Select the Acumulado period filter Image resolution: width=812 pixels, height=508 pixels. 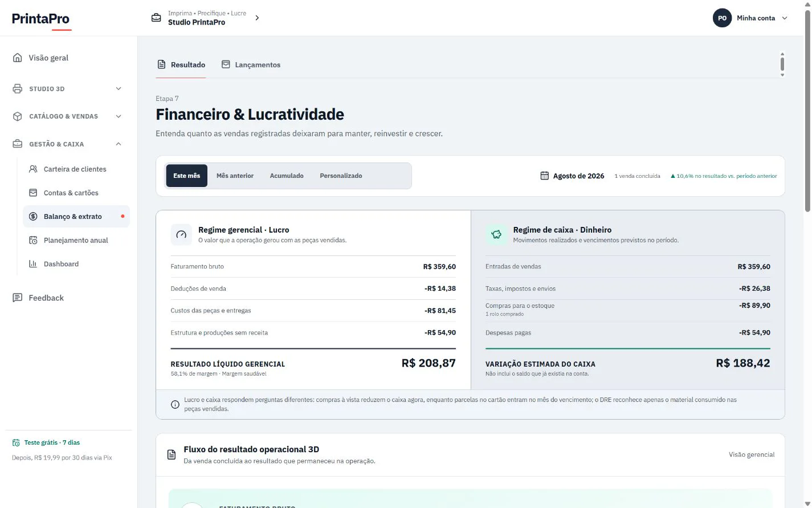(x=287, y=176)
